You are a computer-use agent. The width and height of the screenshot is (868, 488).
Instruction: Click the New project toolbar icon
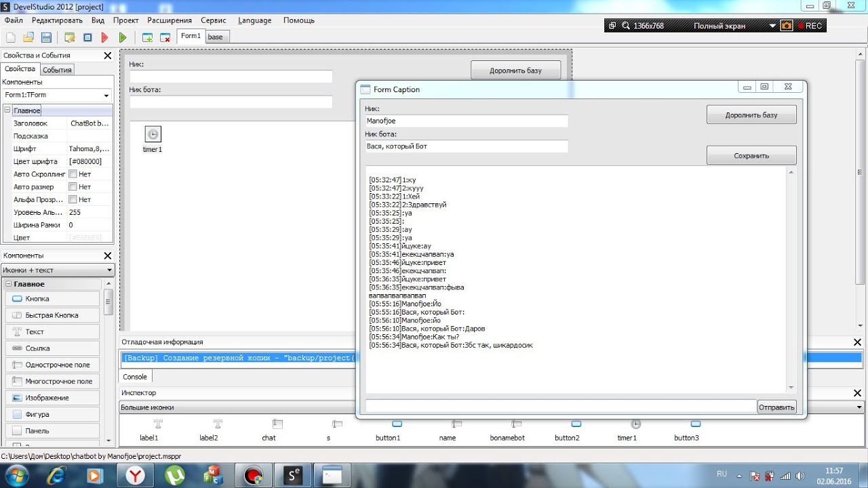[x=11, y=37]
